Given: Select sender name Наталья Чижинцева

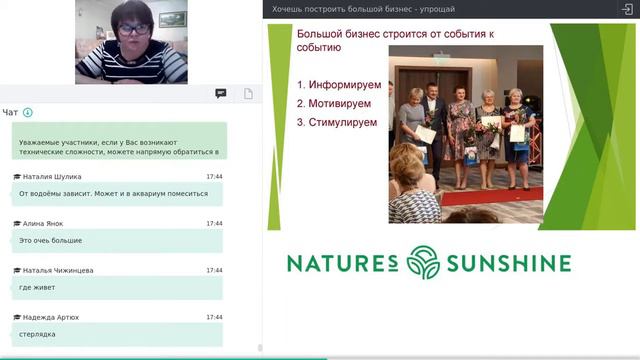Looking at the screenshot, I should tap(58, 271).
